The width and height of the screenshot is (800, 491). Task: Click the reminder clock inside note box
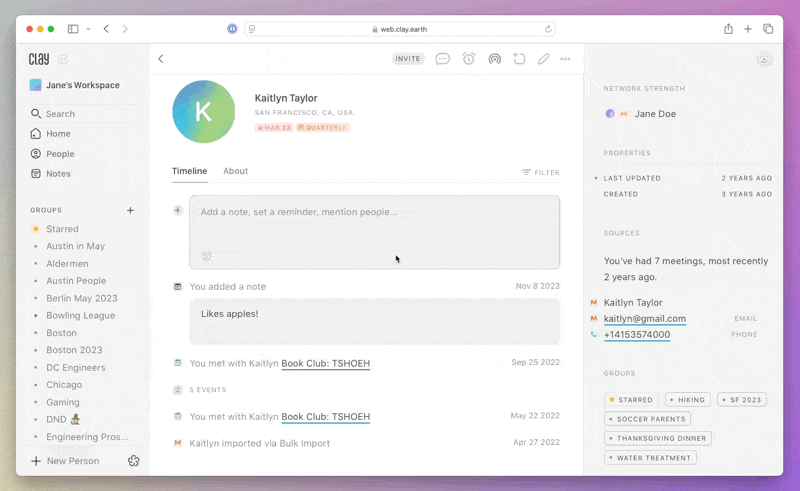207,256
